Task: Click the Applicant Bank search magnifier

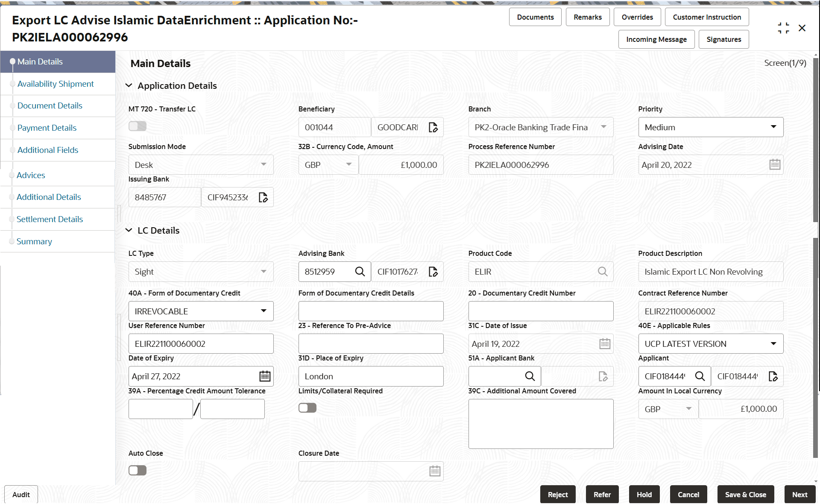Action: point(530,376)
